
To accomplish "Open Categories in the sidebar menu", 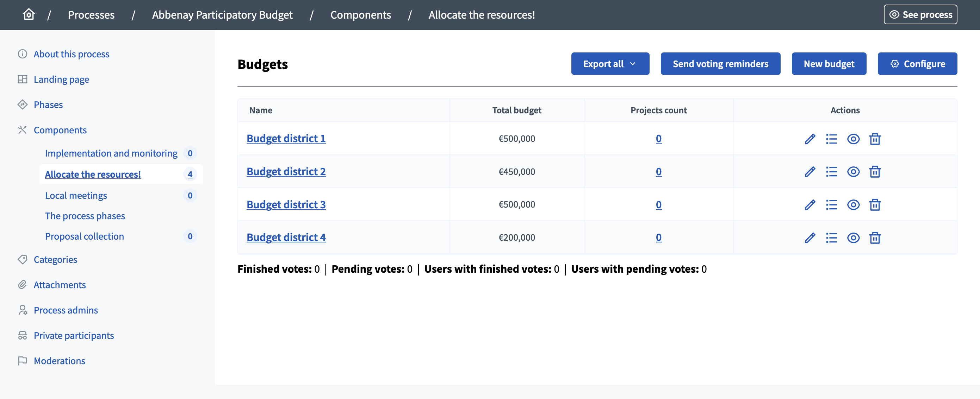I will [x=56, y=260].
